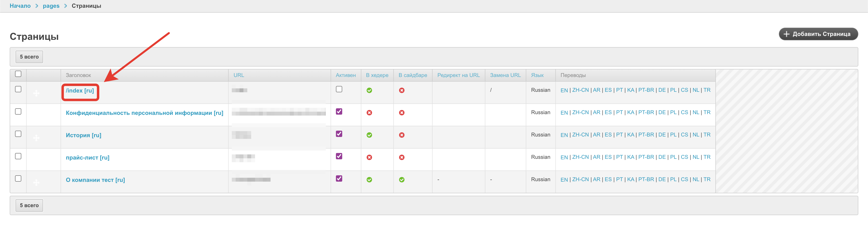This screenshot has width=868, height=237.
Task: Click green header icon in История row
Action: click(369, 135)
